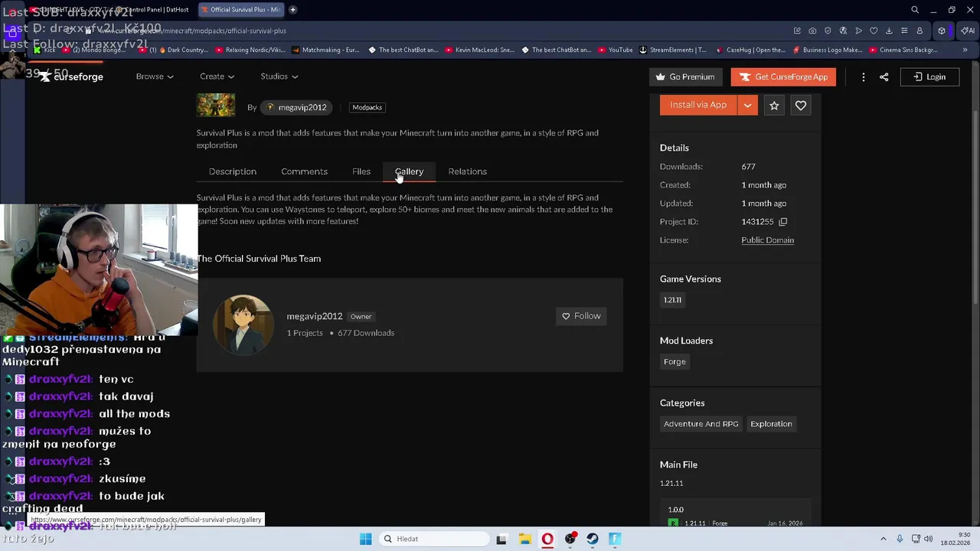Open the Files tab
The image size is (980, 551).
point(361,171)
